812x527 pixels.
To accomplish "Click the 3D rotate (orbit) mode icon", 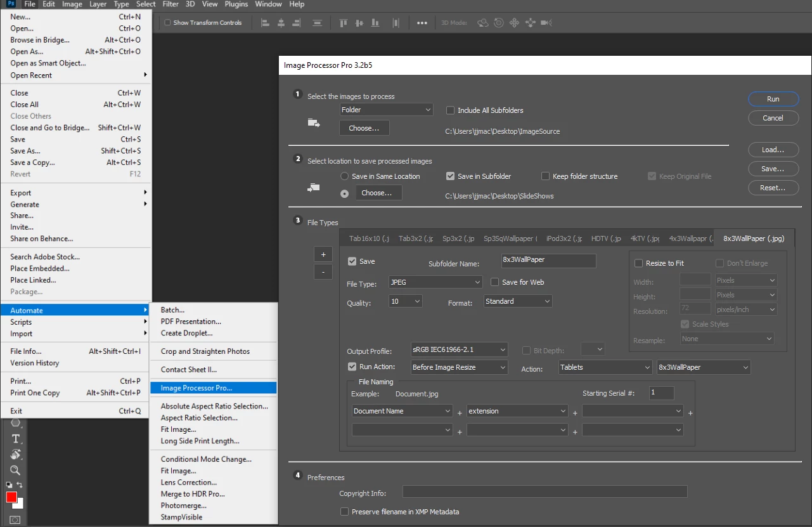I will pos(483,23).
